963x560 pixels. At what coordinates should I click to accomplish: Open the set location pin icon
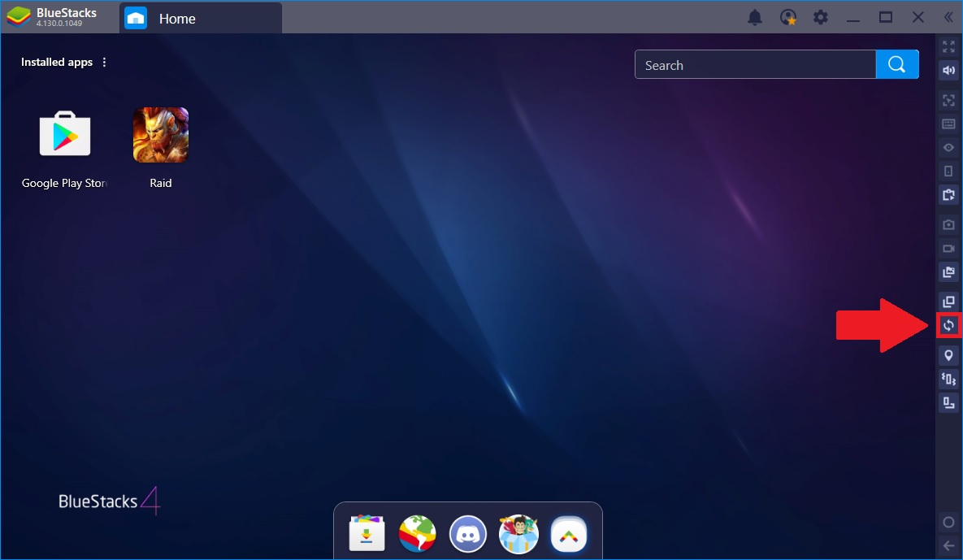click(948, 355)
